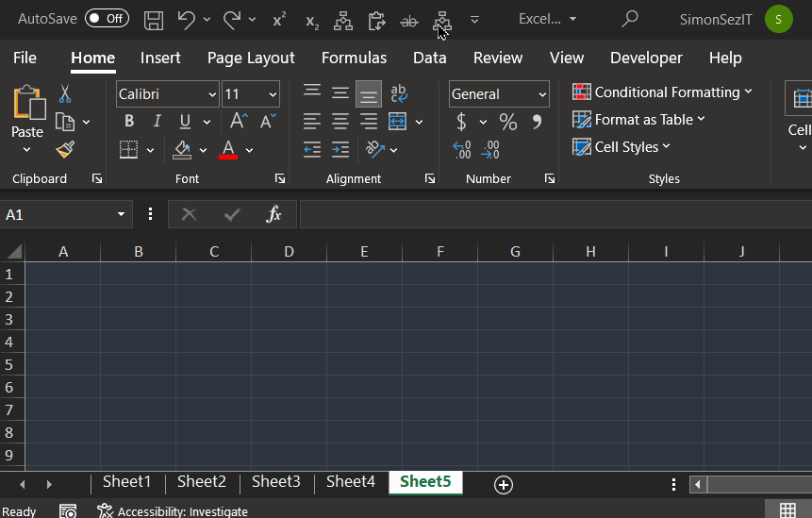The width and height of the screenshot is (812, 518).
Task: Open the General number format dropdown
Action: [x=541, y=94]
